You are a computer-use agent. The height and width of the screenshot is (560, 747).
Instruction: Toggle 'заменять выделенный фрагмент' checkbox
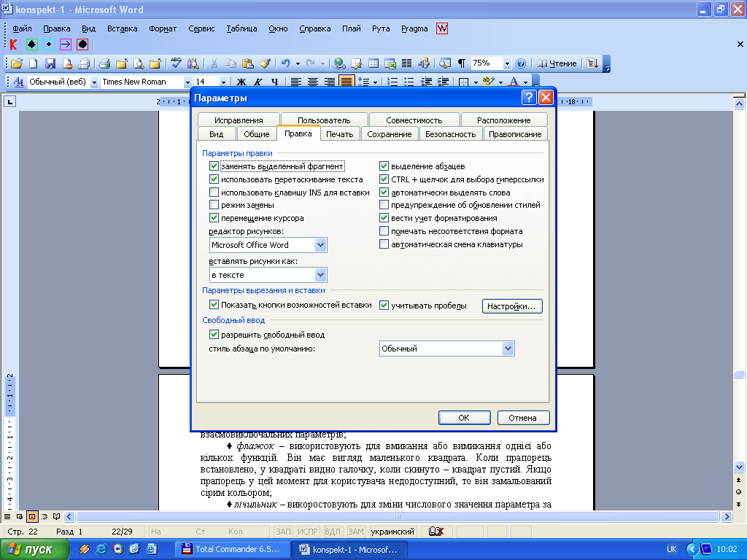tap(214, 166)
